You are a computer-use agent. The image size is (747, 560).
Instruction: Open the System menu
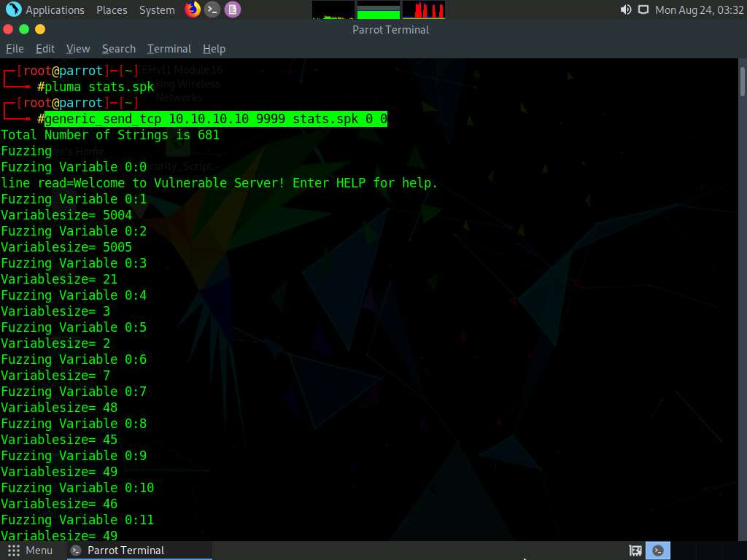157,9
